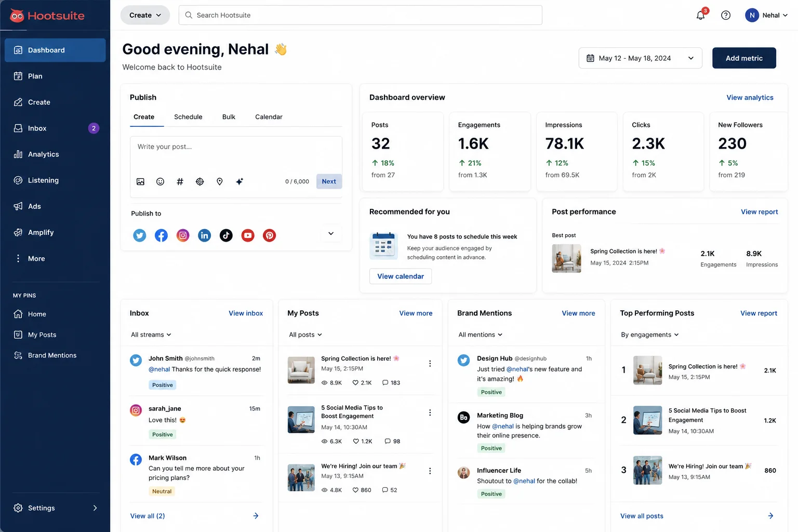
Task: Click View more in My Posts
Action: [x=416, y=313]
